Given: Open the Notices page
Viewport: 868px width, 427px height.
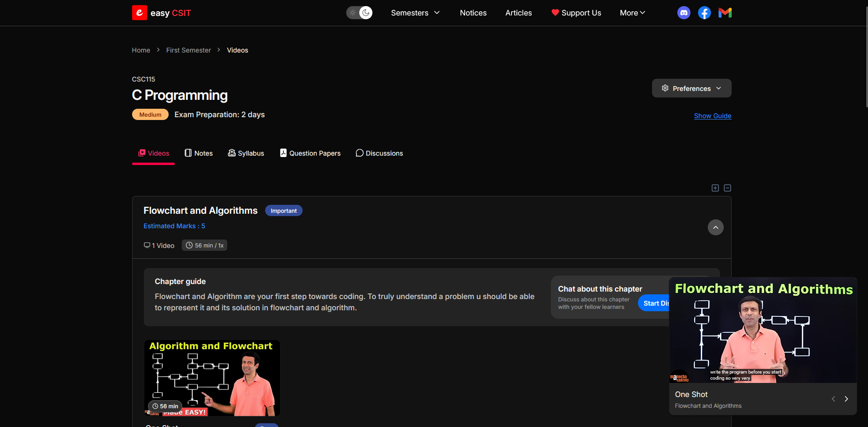Looking at the screenshot, I should pyautogui.click(x=473, y=13).
